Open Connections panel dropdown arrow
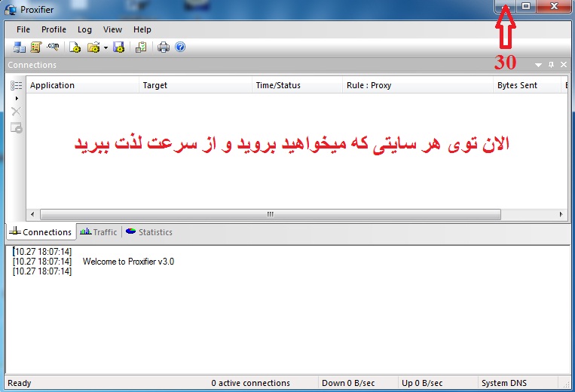 pos(538,65)
